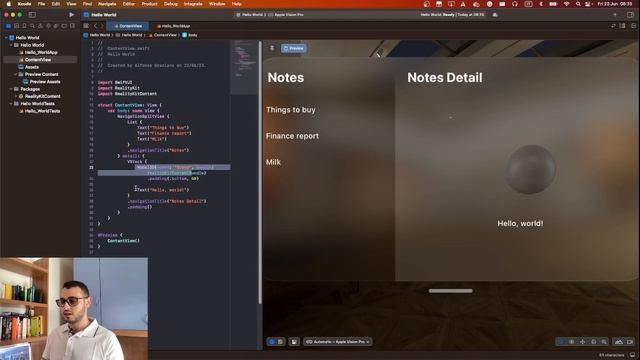Viewport: 640px width, 360px height.
Task: Open the preview variants button
Action: coord(294,342)
